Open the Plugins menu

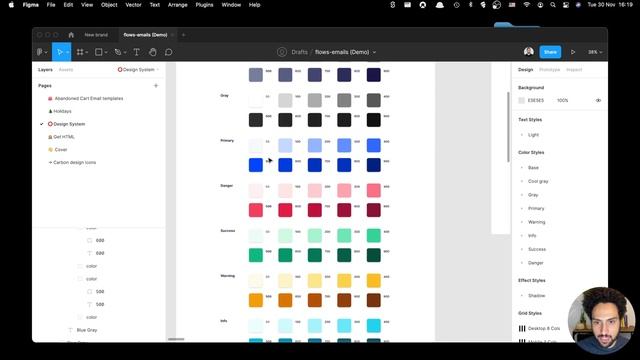click(204, 5)
